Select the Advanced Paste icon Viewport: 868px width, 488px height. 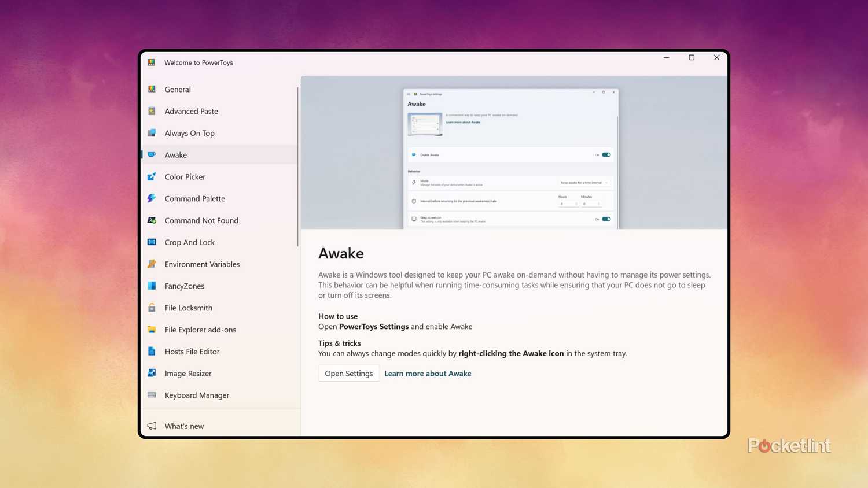pos(152,111)
